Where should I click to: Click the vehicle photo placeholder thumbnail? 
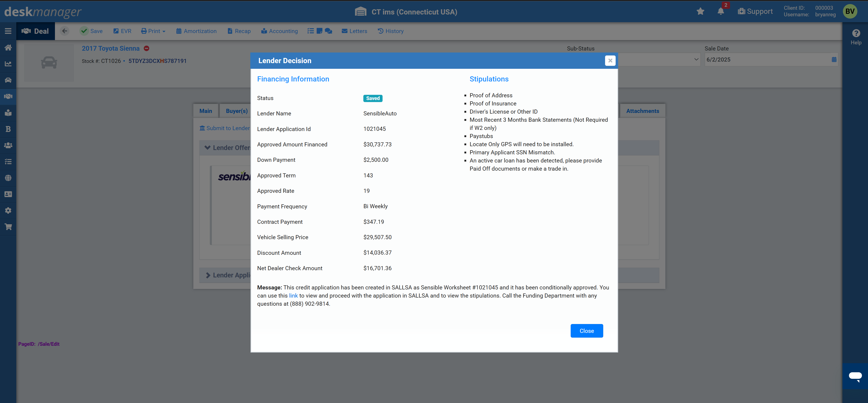point(49,63)
